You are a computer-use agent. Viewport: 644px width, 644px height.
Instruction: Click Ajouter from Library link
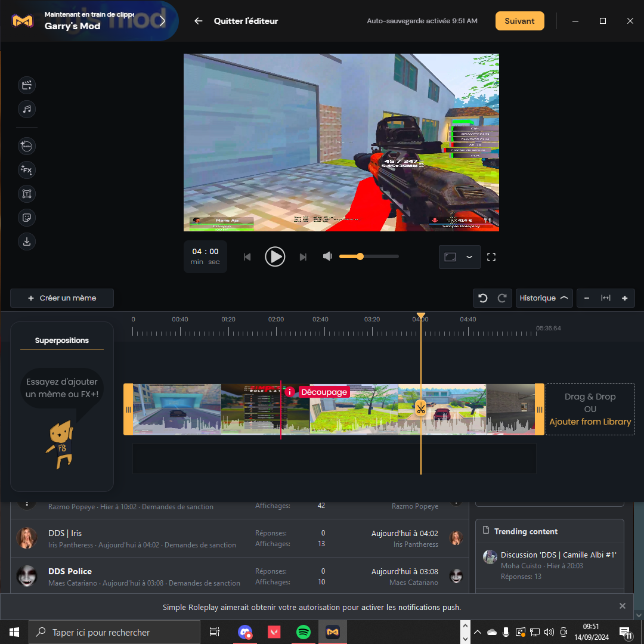click(x=590, y=422)
